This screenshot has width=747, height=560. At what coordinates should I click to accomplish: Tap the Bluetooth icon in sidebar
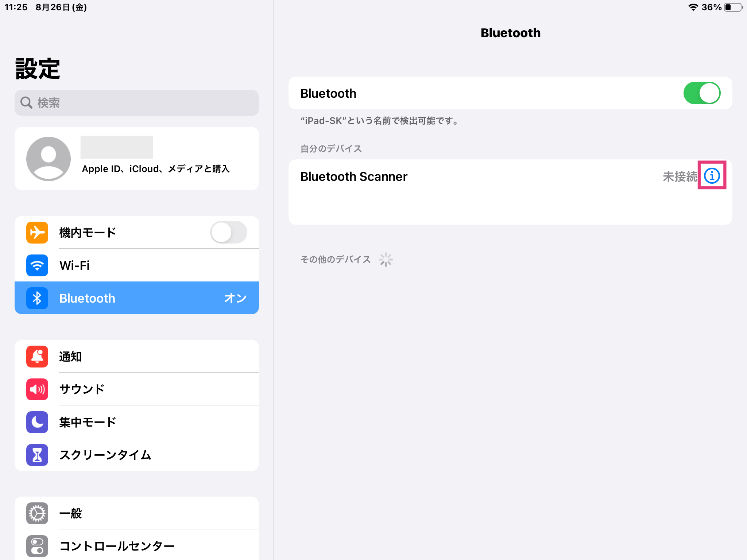pyautogui.click(x=37, y=298)
